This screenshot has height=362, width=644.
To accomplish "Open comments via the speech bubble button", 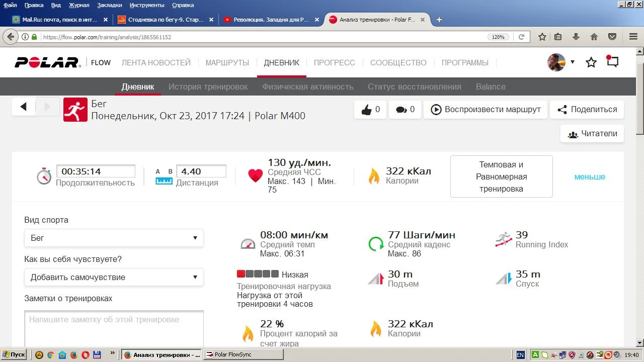I will [405, 110].
